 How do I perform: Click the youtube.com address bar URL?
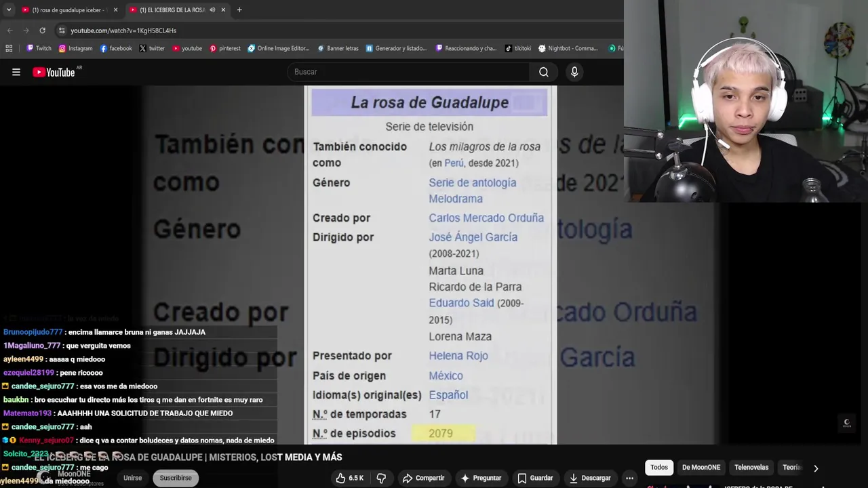123,30
